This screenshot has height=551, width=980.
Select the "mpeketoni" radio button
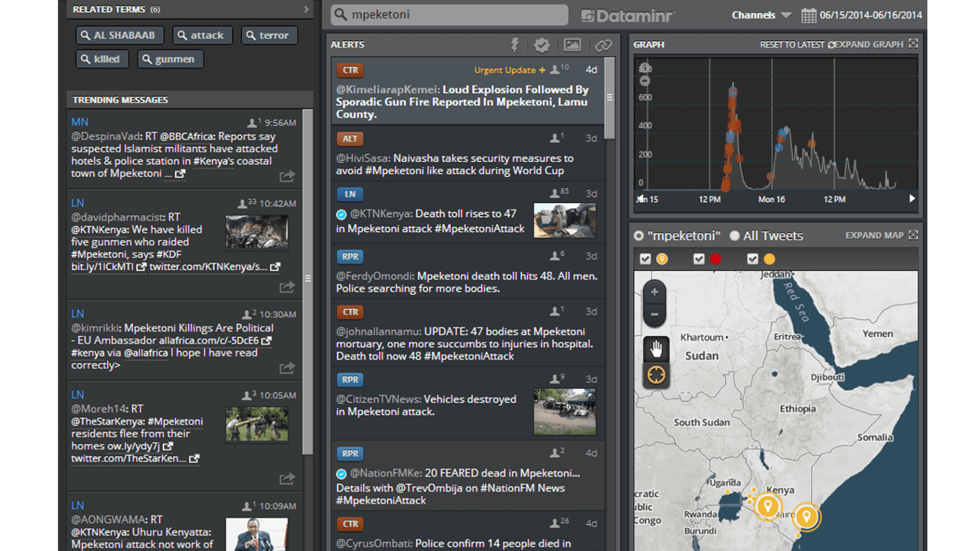[639, 236]
